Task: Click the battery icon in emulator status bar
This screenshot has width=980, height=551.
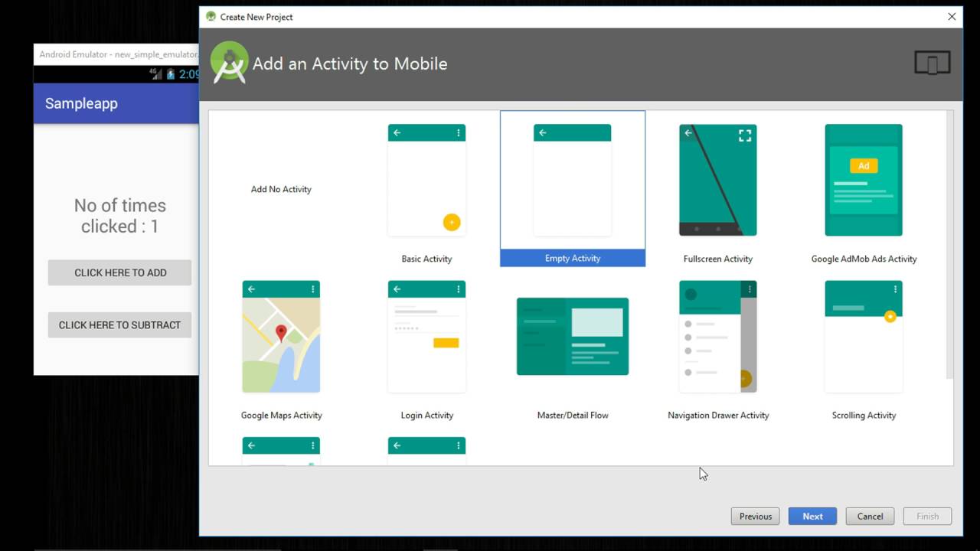Action: 171,74
